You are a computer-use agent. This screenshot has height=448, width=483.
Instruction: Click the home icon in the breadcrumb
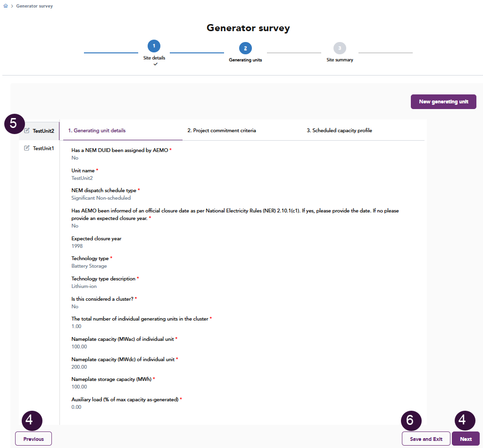point(6,6)
